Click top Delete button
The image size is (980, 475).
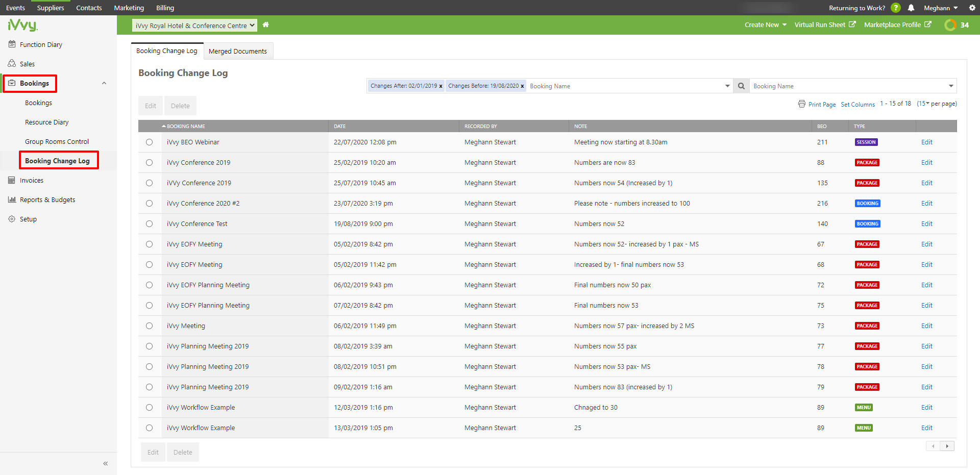point(180,106)
